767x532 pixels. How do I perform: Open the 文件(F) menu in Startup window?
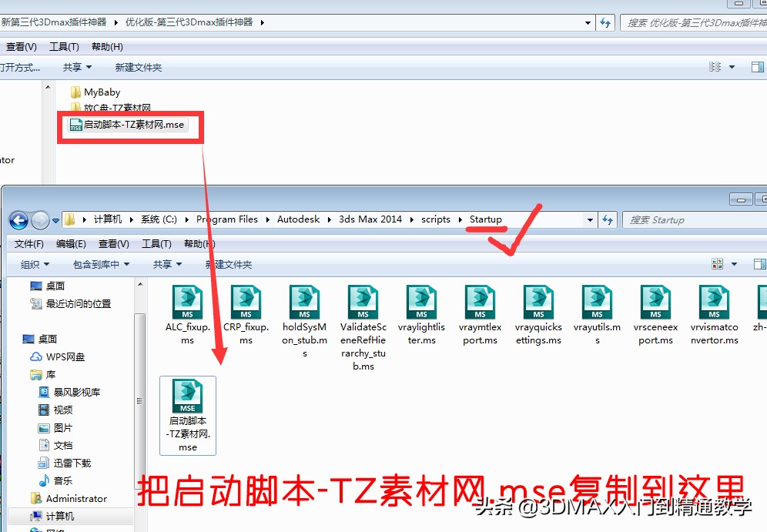[x=28, y=243]
